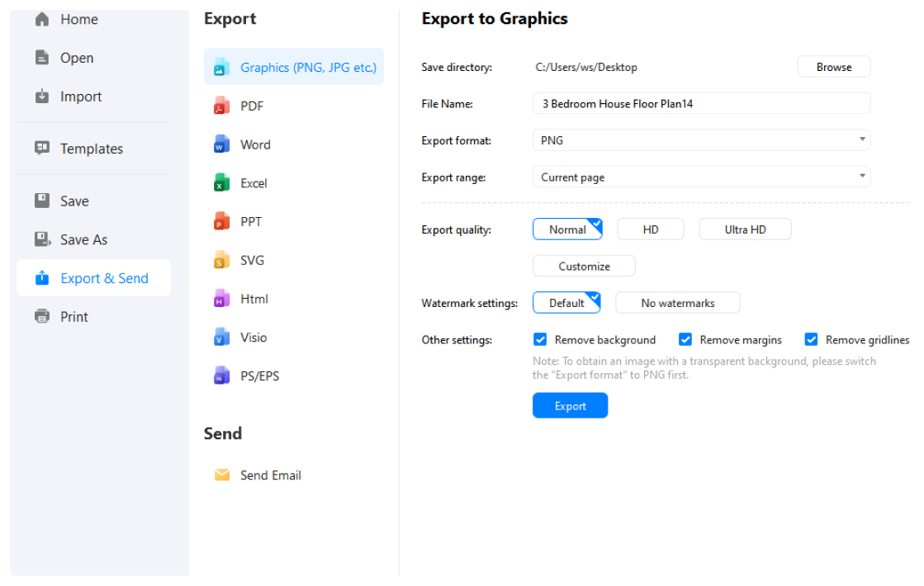This screenshot has width=924, height=586.
Task: Select the PPT export option label
Action: (x=250, y=221)
